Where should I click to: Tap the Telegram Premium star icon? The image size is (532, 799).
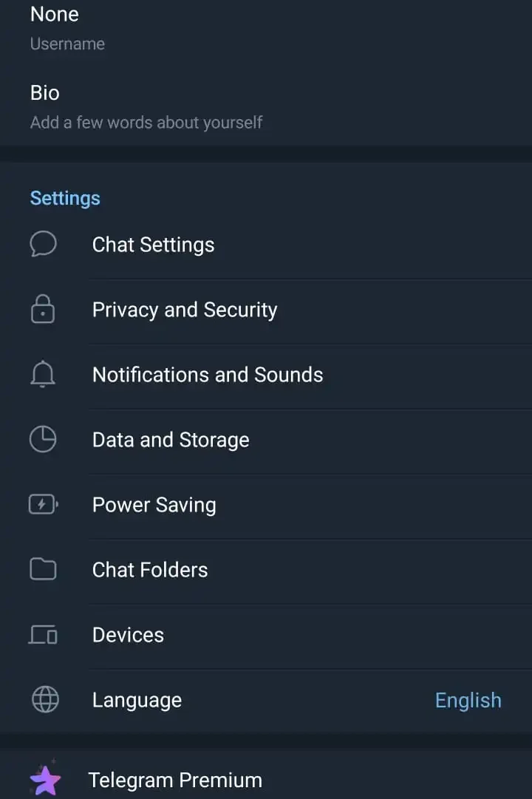tap(44, 780)
